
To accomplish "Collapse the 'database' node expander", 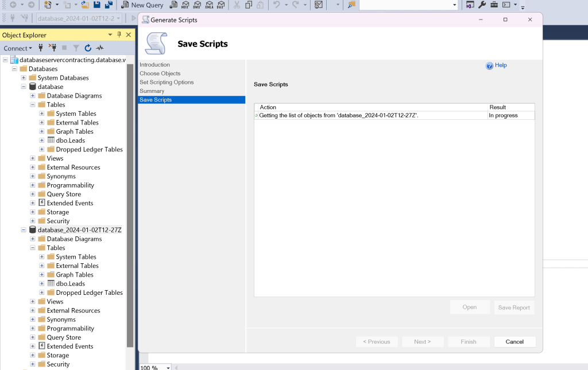I will tap(23, 87).
